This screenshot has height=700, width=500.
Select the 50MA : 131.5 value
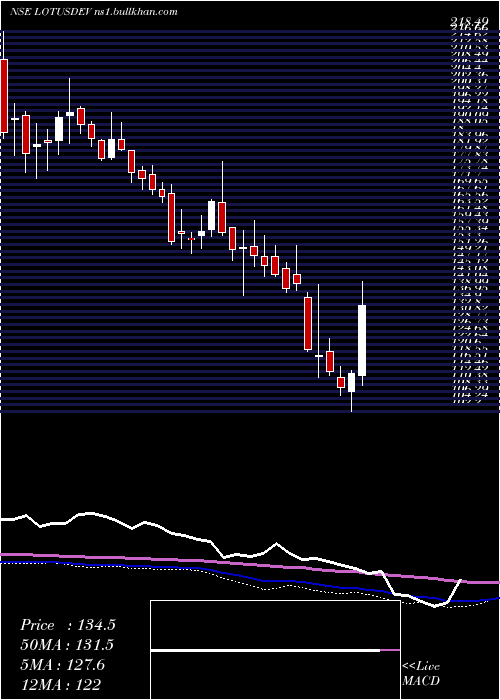tap(67, 645)
